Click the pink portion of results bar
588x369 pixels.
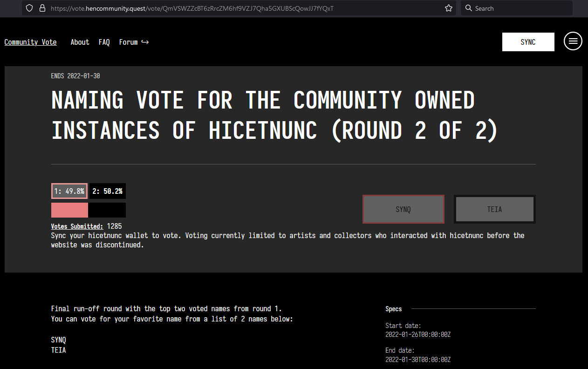pos(69,210)
